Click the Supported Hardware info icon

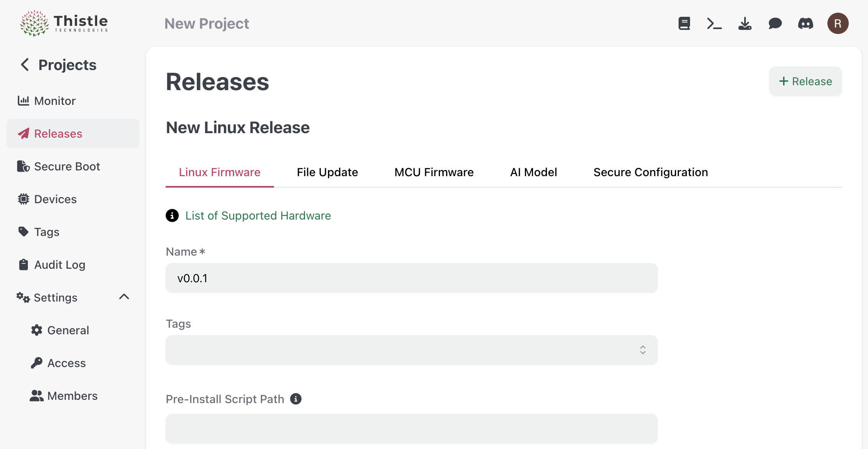point(173,216)
